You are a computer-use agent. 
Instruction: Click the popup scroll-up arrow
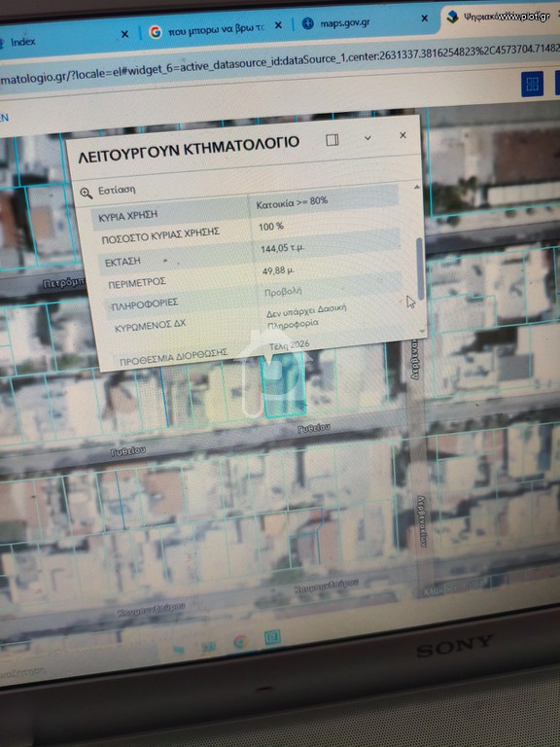(417, 187)
